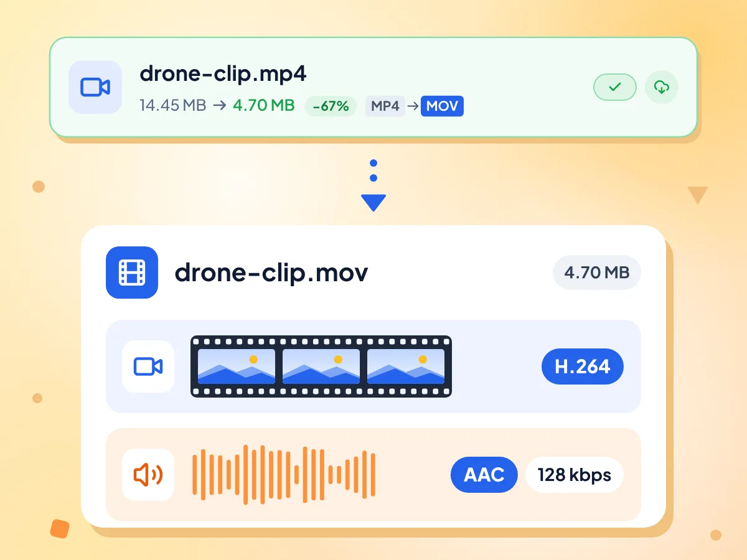This screenshot has width=747, height=560.
Task: Click the orange audio waveform
Action: coord(284,475)
